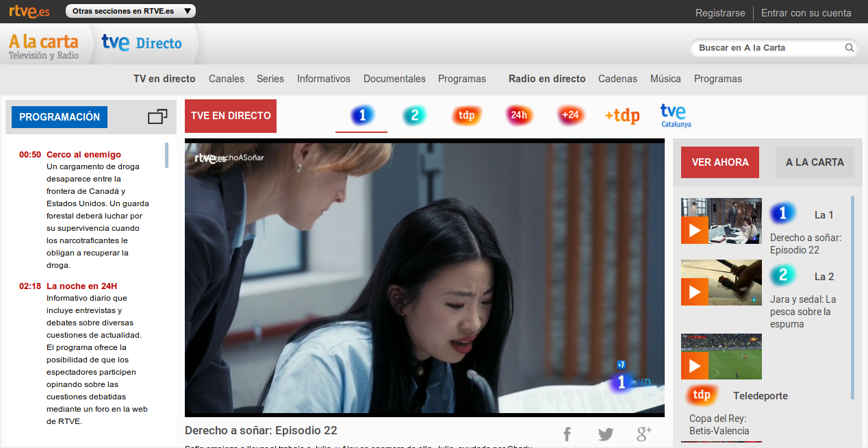
Task: Open TV Programas menu item
Action: tap(462, 79)
